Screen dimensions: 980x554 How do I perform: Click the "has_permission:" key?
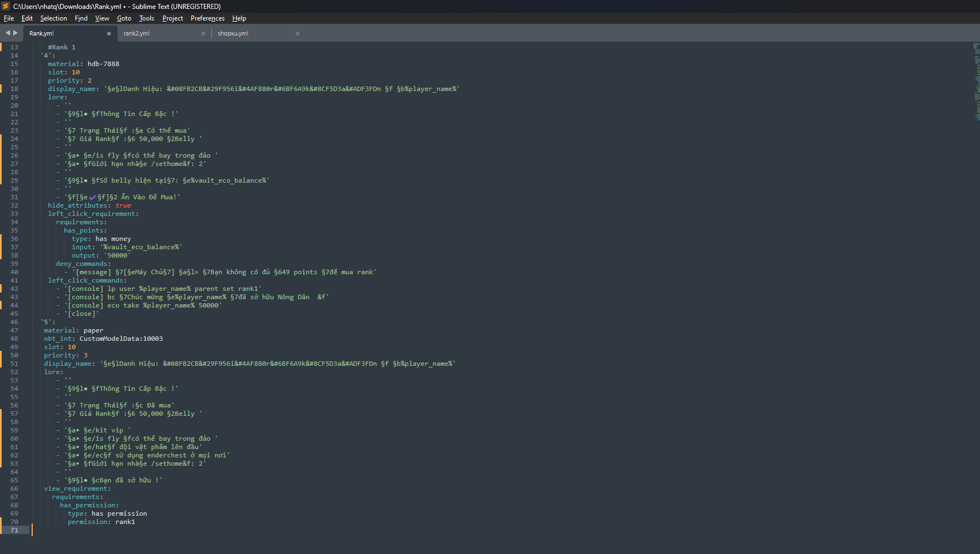[89, 505]
